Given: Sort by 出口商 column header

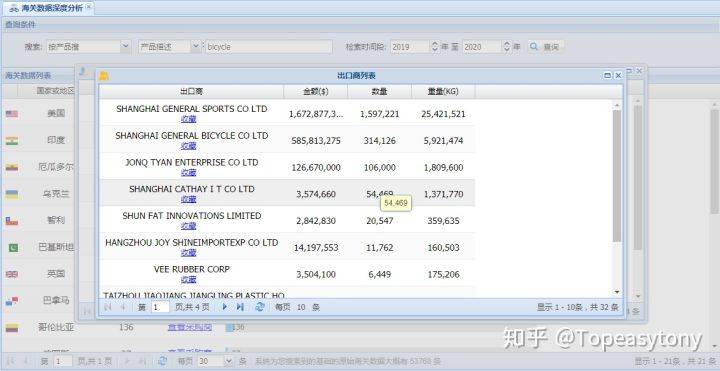Looking at the screenshot, I should [191, 91].
